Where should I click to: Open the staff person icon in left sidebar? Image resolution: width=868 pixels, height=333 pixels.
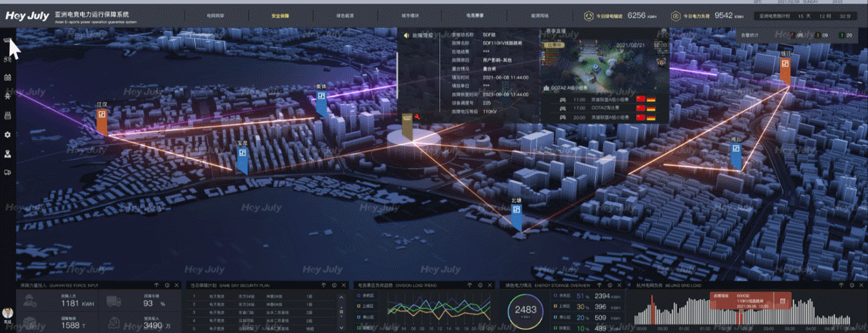(7, 153)
